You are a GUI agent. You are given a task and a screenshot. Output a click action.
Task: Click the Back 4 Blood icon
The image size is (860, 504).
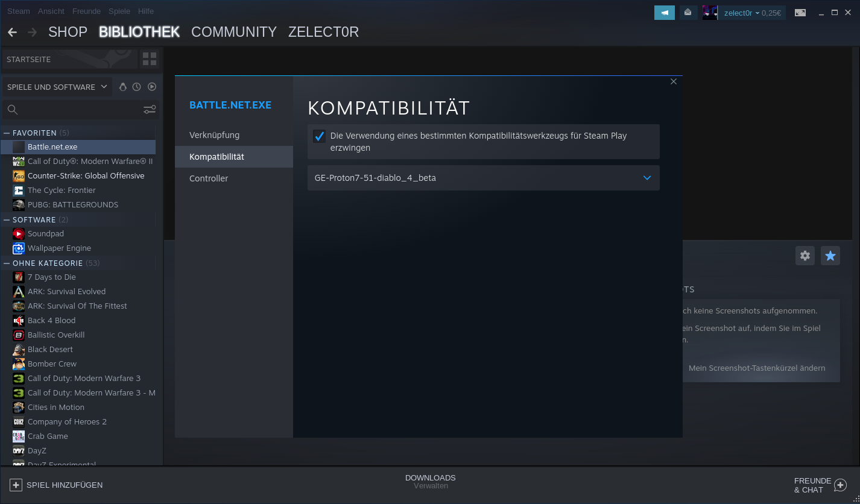click(19, 321)
